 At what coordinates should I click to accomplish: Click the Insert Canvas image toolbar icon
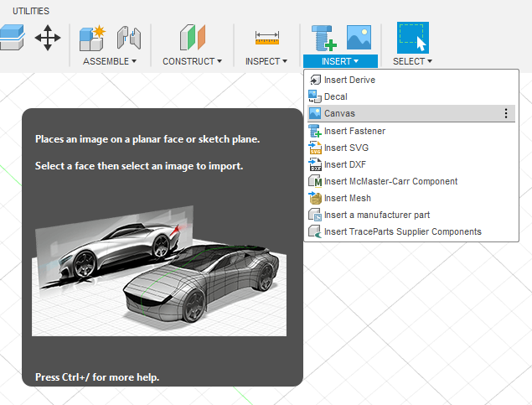tap(359, 38)
